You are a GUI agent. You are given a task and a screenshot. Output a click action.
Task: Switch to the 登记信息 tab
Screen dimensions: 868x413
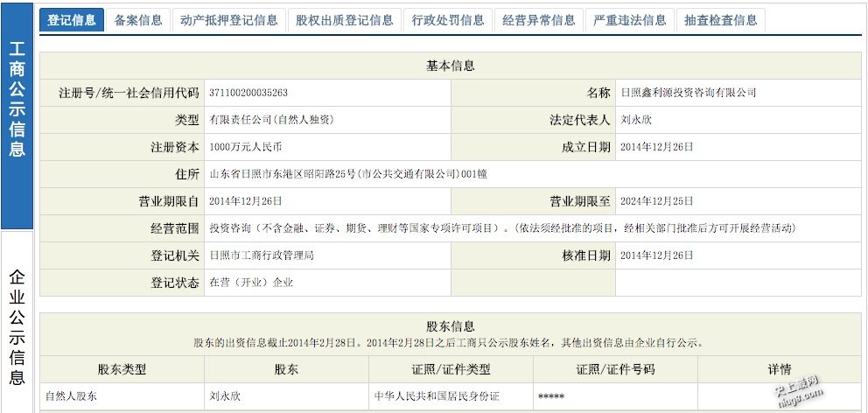click(x=72, y=20)
